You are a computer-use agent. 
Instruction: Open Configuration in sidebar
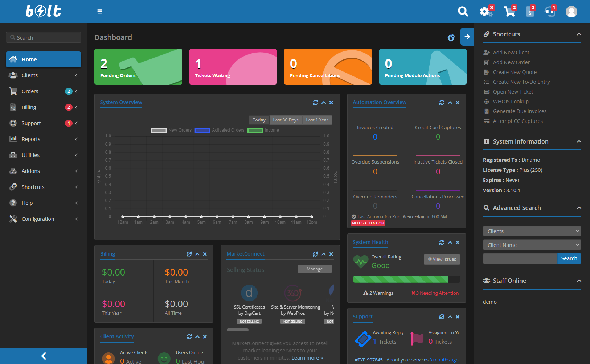click(x=44, y=219)
